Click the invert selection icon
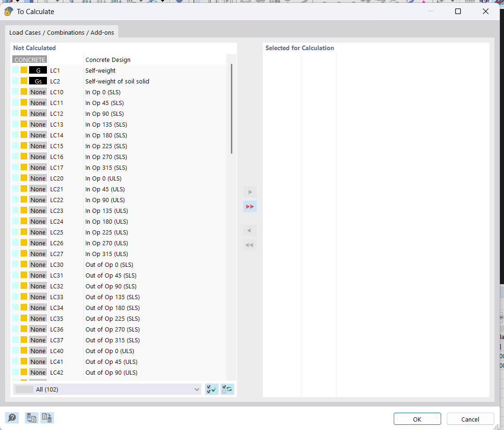Image resolution: width=504 pixels, height=430 pixels. coord(227,389)
